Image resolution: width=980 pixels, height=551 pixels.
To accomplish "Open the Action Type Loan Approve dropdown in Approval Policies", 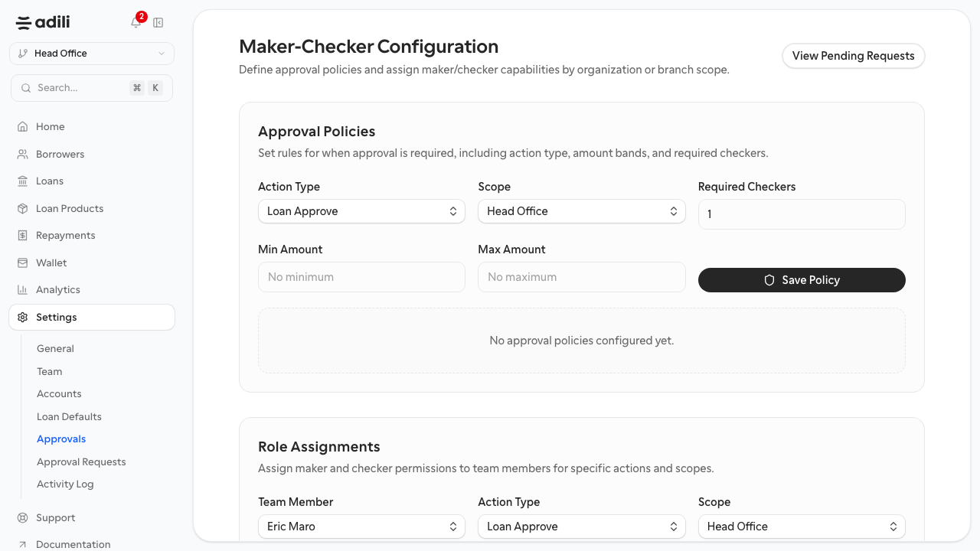I will 361,211.
